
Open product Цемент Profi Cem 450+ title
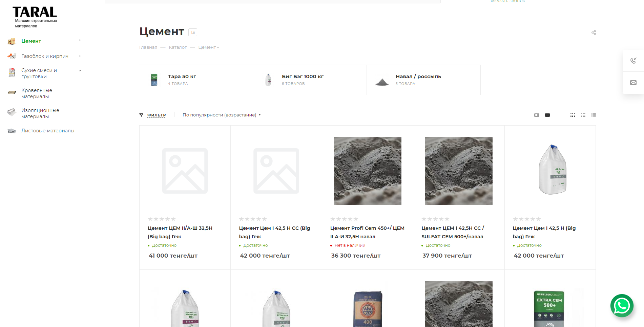coord(367,232)
